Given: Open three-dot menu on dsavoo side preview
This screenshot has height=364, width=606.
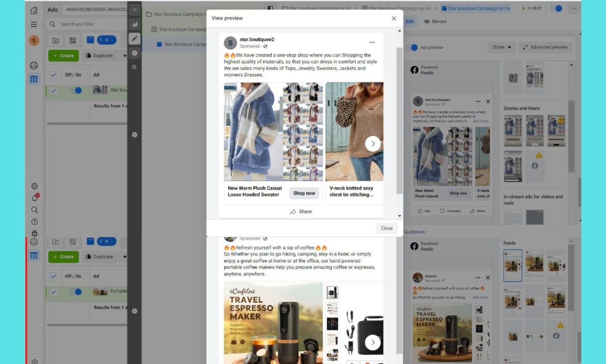Looking at the screenshot, I should click(x=478, y=278).
